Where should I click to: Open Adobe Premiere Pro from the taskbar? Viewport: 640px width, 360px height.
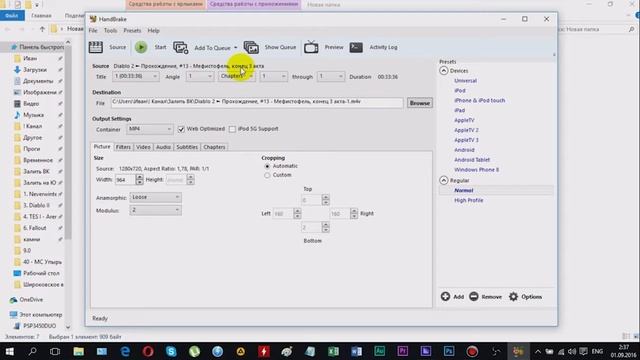click(402, 351)
